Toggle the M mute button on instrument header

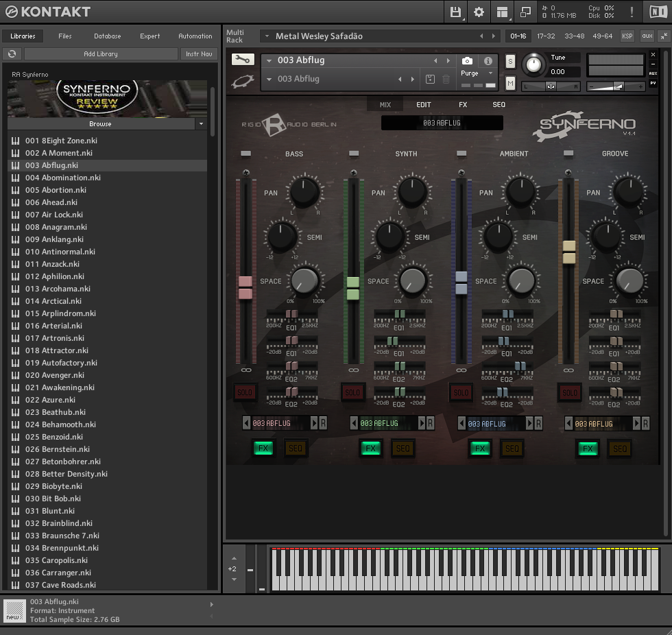510,83
